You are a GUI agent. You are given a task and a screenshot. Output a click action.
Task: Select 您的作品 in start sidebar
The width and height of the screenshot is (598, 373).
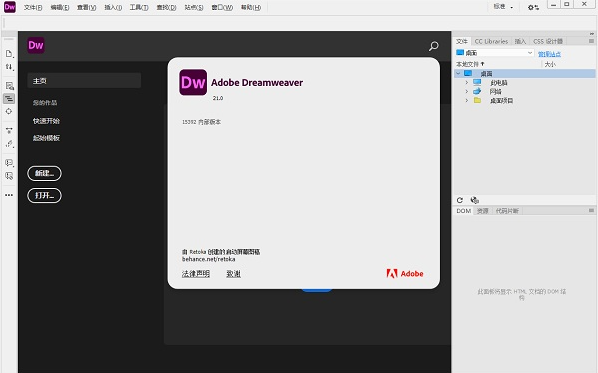[x=45, y=103]
